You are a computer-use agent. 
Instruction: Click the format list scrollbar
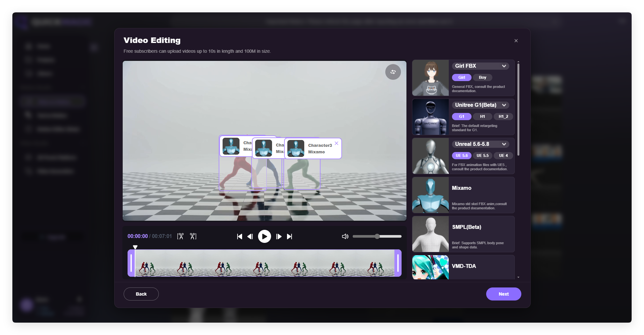coord(518,110)
